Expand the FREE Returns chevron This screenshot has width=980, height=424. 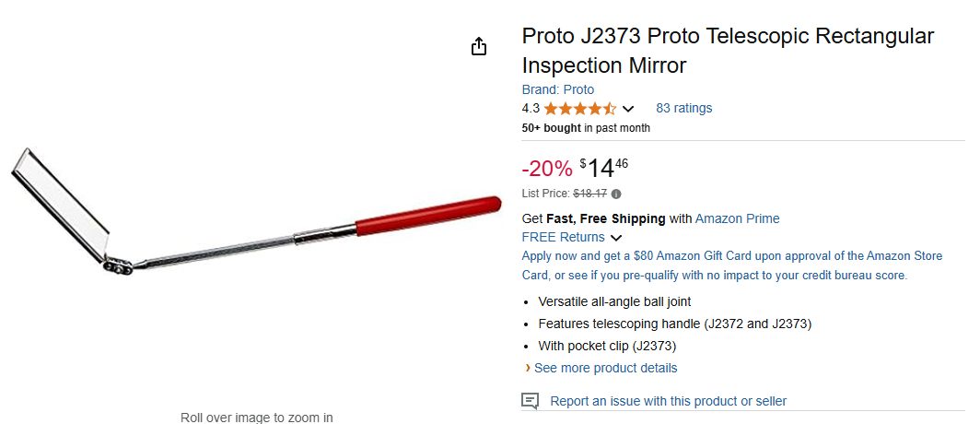coord(616,238)
